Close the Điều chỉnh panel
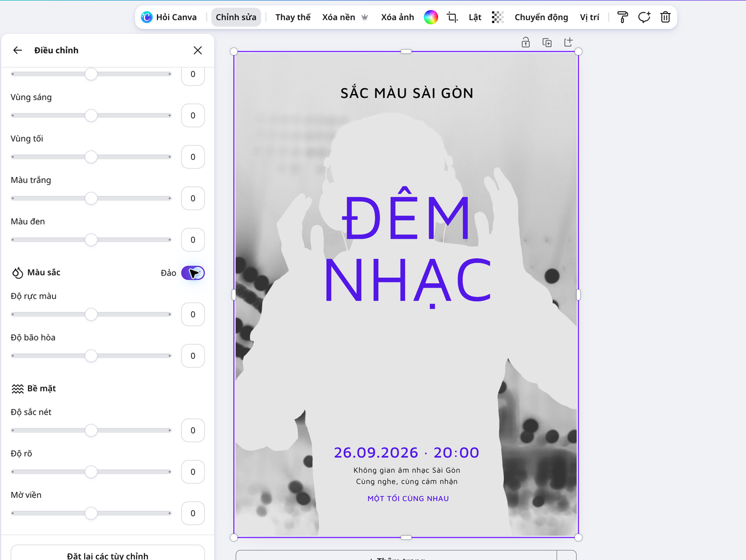746x560 pixels. (x=198, y=50)
